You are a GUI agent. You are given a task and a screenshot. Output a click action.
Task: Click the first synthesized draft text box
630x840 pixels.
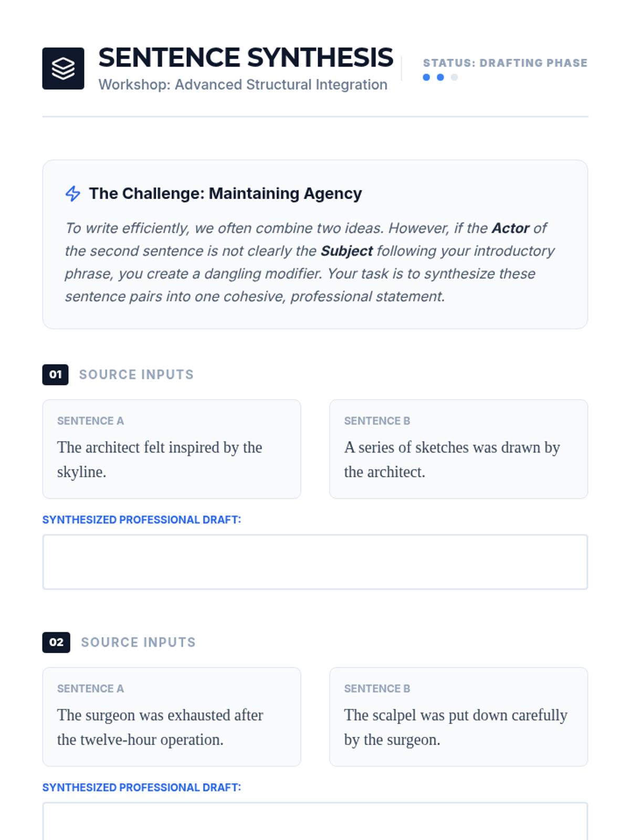tap(315, 562)
